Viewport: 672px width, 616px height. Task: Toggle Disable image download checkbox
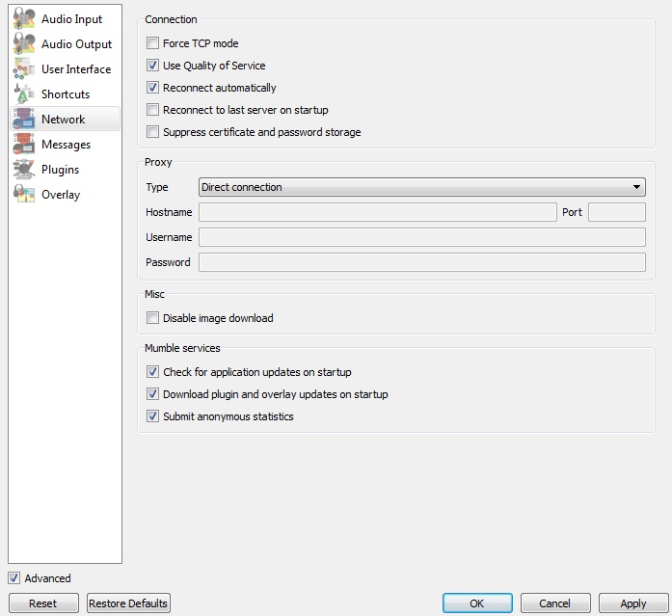click(152, 318)
